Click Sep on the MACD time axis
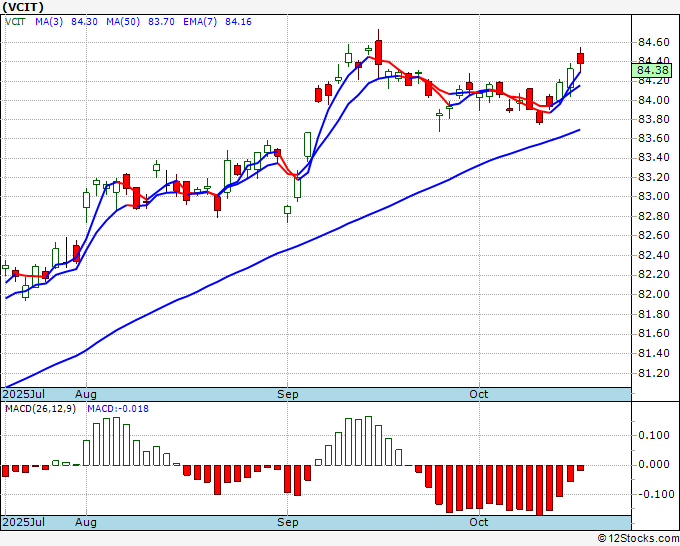This screenshot has width=680, height=546. click(288, 522)
